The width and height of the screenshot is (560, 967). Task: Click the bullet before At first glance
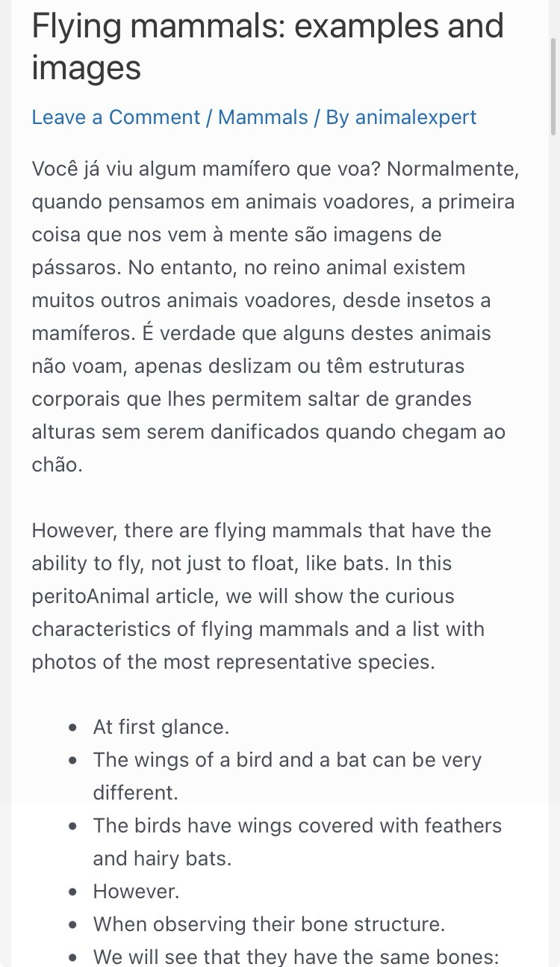[72, 727]
